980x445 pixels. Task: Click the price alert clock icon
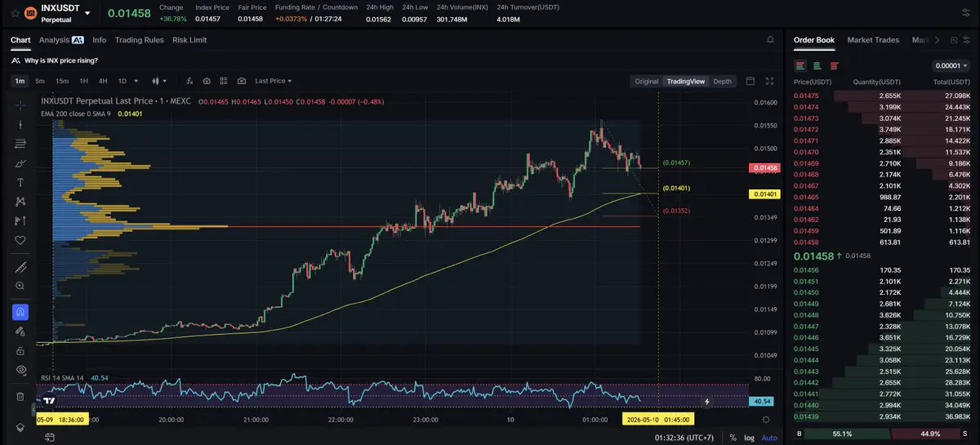207,81
